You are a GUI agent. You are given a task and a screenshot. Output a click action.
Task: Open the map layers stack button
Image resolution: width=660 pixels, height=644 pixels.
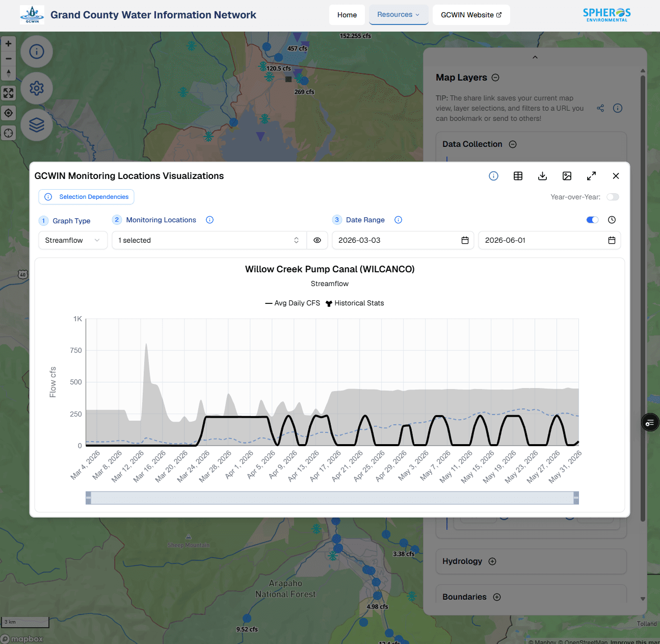37,125
